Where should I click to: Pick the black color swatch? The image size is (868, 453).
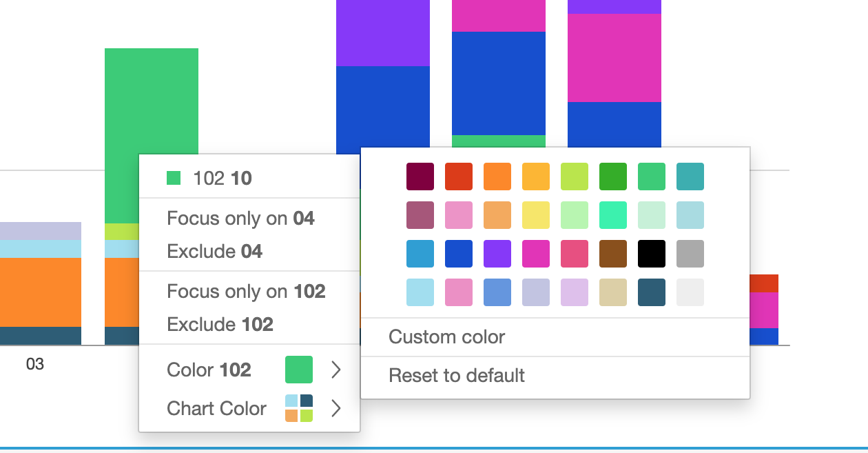tap(652, 254)
